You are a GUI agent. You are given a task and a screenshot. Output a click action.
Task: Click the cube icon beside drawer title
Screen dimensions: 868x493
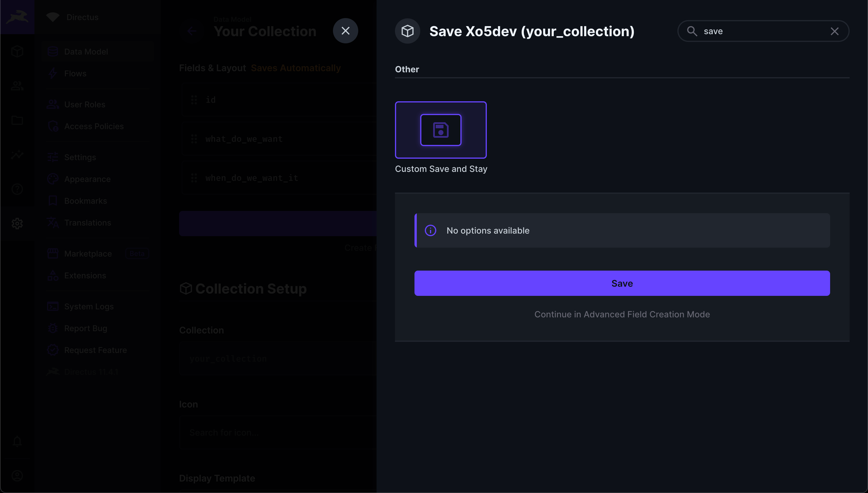click(407, 31)
